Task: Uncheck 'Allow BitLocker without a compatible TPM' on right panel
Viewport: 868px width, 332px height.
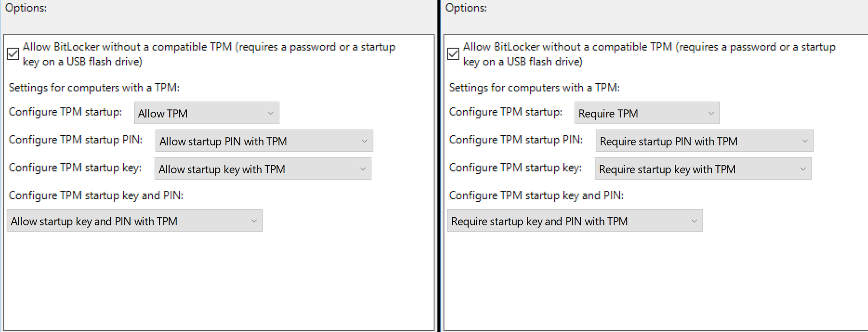Action: coord(453,54)
